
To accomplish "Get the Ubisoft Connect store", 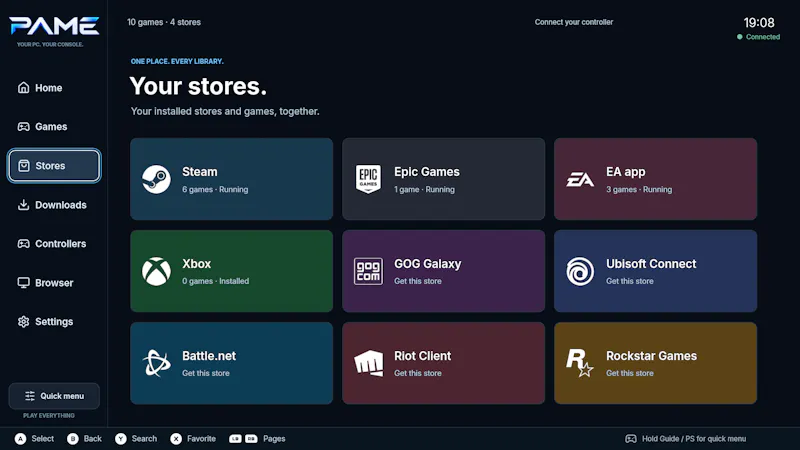I will (x=656, y=271).
